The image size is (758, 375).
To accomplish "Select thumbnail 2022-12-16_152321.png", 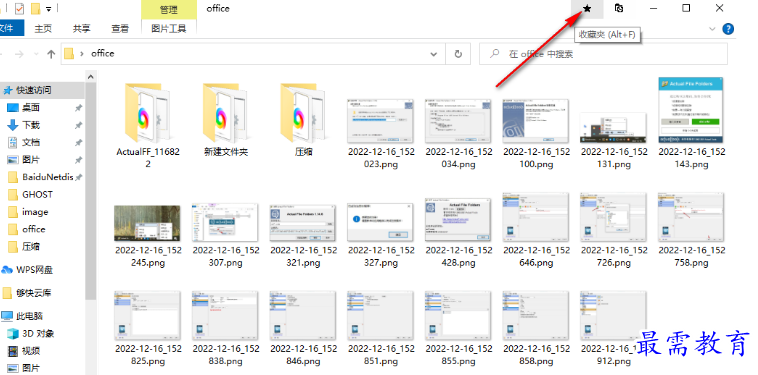I will tap(304, 236).
